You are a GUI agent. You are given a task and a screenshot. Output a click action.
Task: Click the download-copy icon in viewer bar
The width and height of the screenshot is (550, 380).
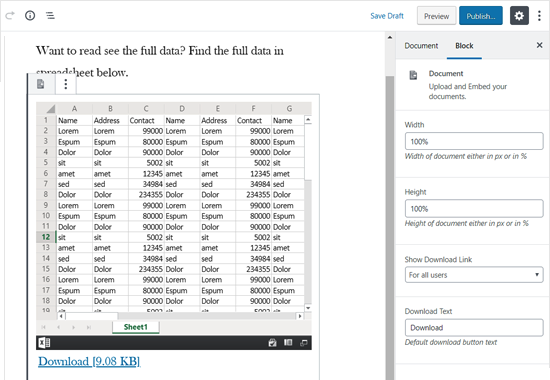[x=272, y=342]
